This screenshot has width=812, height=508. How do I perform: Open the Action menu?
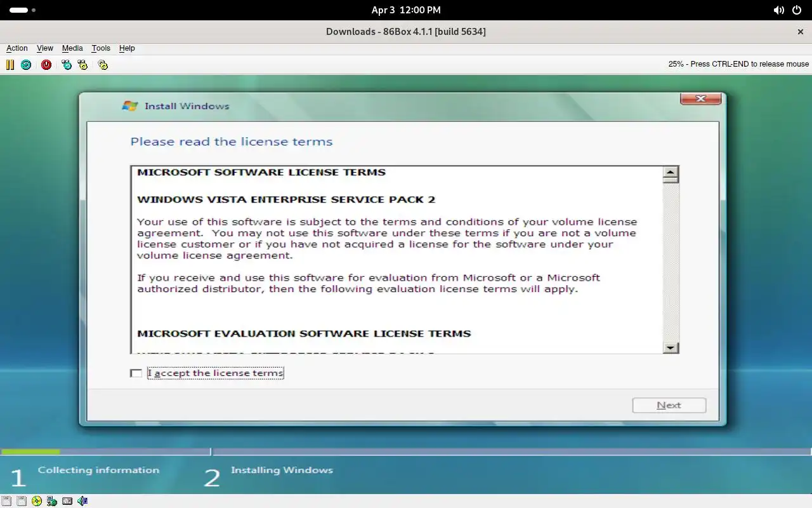point(17,48)
